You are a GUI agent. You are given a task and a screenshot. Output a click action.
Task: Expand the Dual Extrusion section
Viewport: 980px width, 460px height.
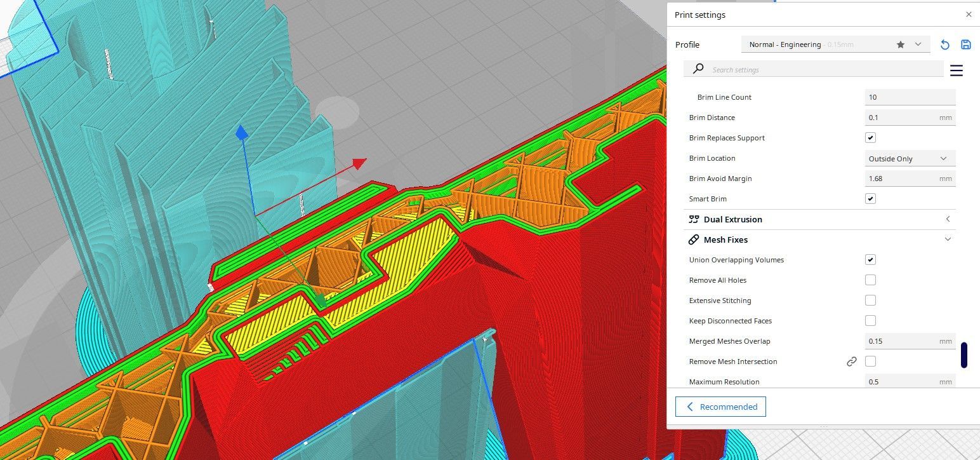(x=948, y=219)
